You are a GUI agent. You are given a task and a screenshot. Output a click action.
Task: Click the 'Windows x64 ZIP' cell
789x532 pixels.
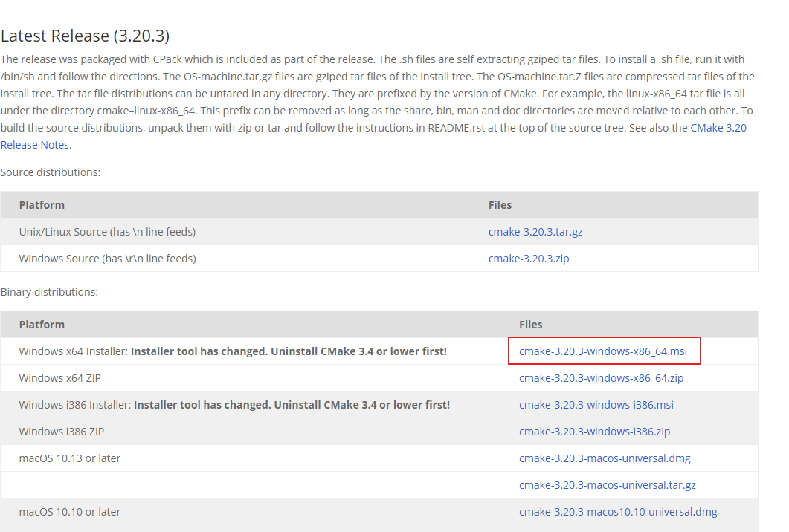click(x=60, y=378)
